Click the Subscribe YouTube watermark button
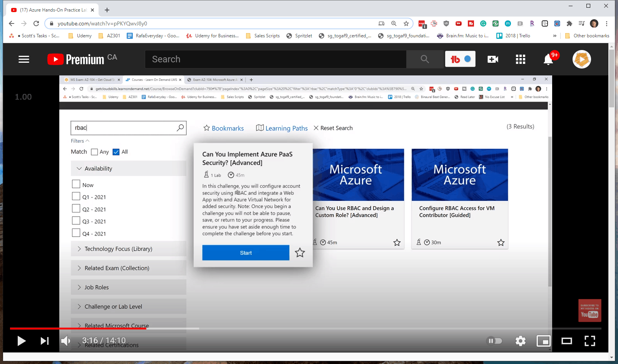618x364 pixels. click(590, 311)
